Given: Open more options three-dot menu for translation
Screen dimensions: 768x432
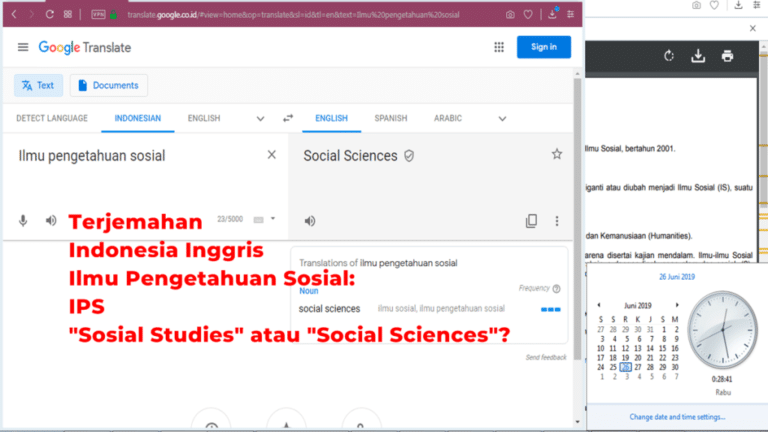Looking at the screenshot, I should pyautogui.click(x=557, y=221).
